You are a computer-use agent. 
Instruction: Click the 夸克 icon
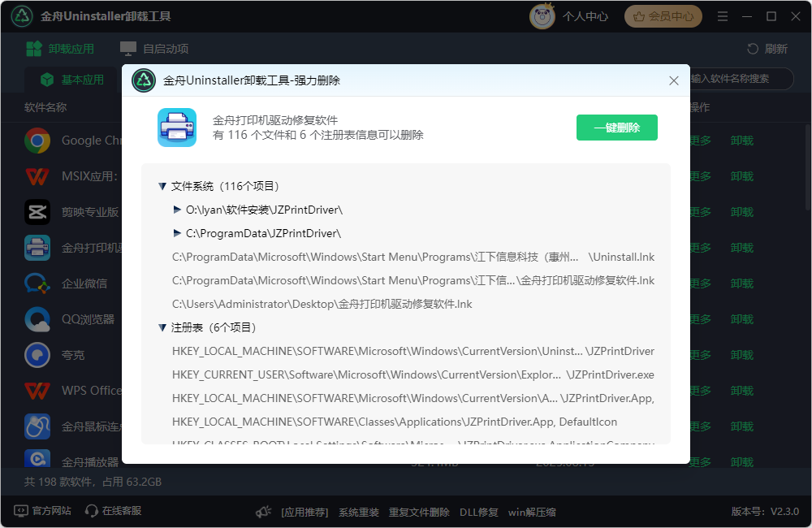point(37,355)
